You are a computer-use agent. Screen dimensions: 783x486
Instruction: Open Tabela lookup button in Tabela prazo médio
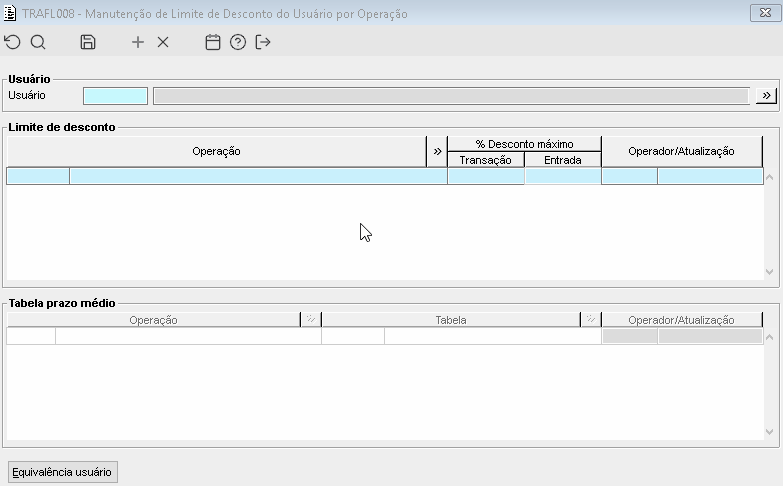point(591,320)
